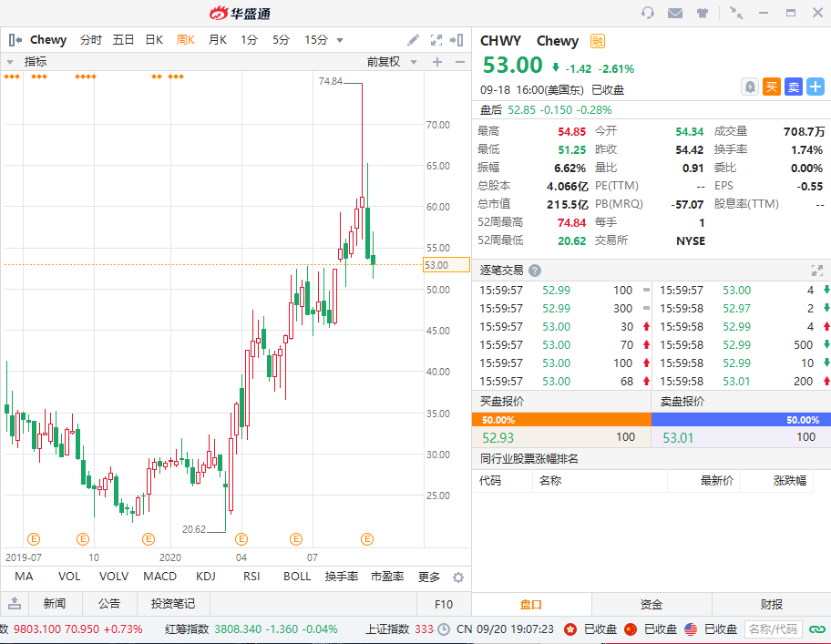This screenshot has width=831, height=644.
Task: Toggle the MA indicator
Action: point(24,577)
